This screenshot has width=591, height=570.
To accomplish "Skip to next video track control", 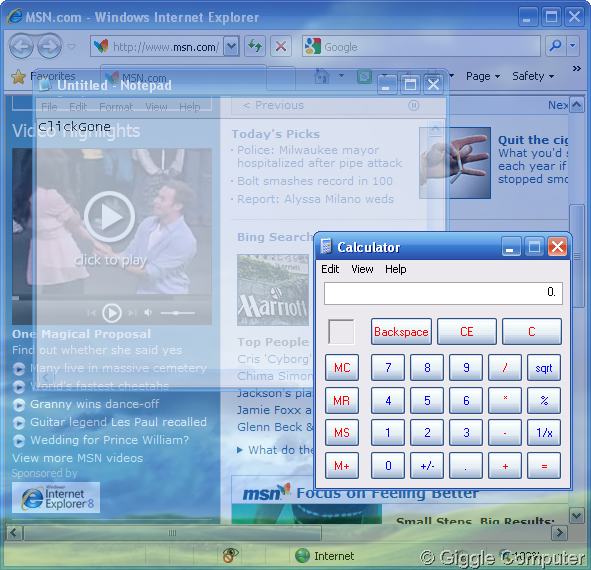I will (x=132, y=313).
